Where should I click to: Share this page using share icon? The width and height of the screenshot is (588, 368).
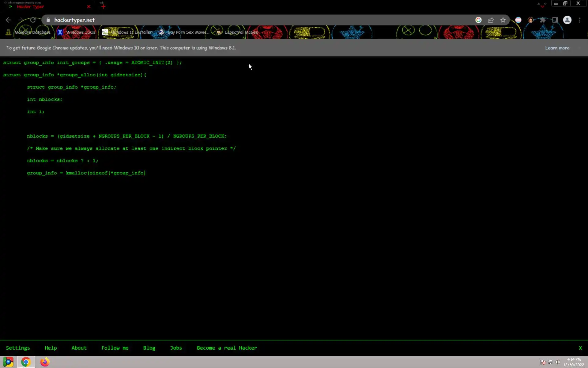(x=491, y=20)
